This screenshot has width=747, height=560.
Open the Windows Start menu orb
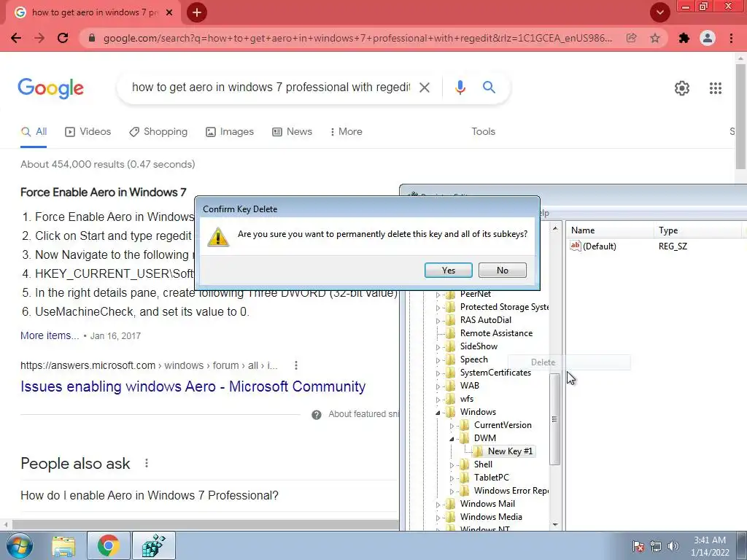coord(19,545)
